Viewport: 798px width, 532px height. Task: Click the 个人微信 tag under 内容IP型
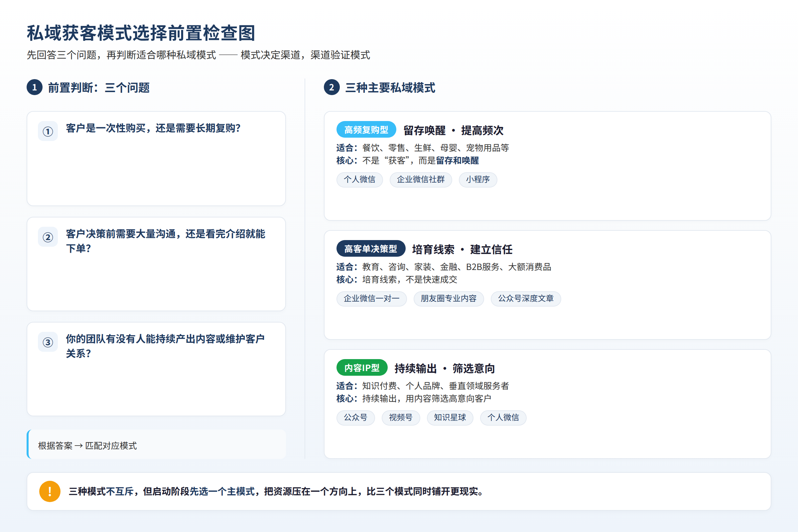(503, 418)
